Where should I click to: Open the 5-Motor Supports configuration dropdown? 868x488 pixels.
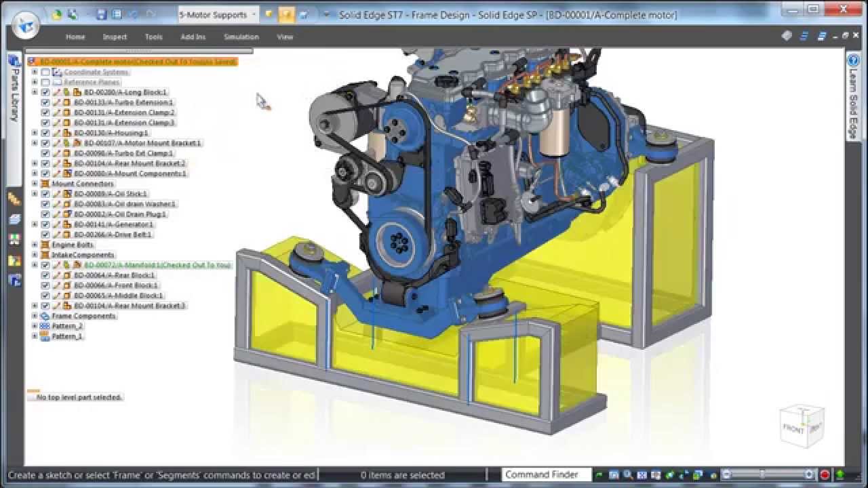point(218,14)
